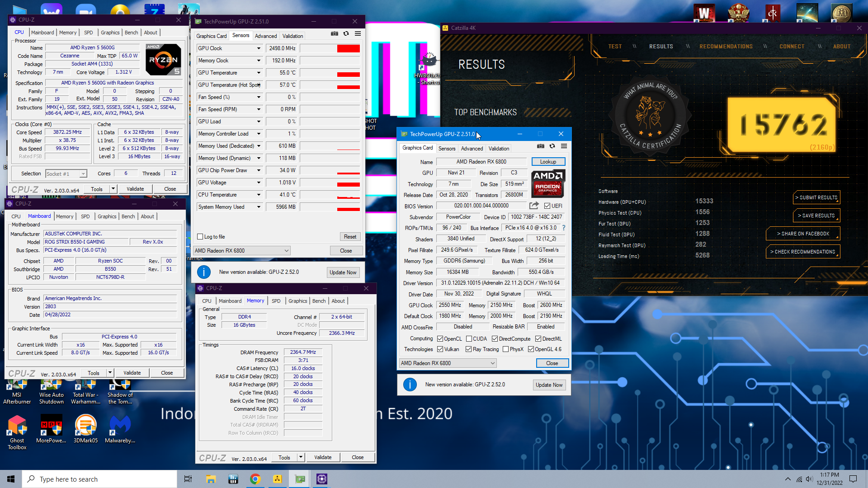Toggle the Vulkan checkbox

440,349
